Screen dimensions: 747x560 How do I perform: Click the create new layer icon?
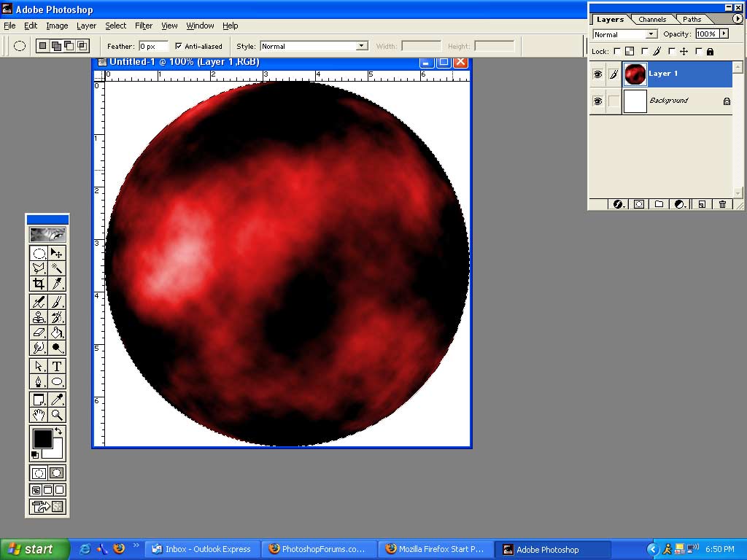click(702, 205)
